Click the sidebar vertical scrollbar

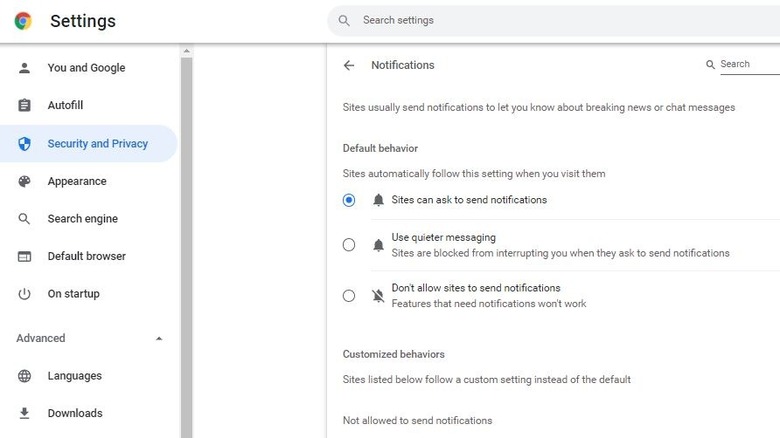pos(186,240)
